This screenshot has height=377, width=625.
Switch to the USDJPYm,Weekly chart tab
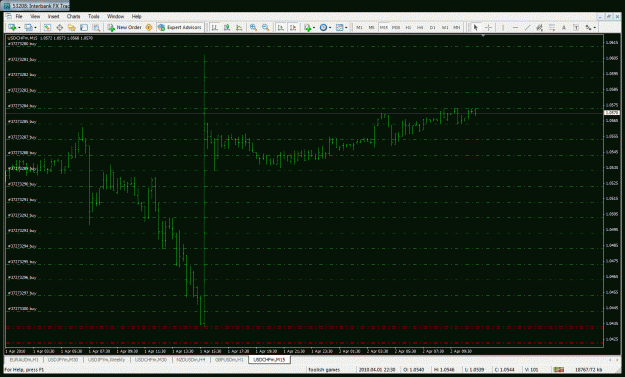(106, 359)
